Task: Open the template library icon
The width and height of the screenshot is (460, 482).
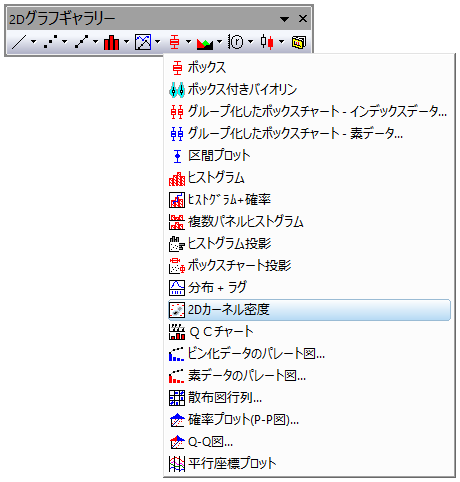Action: 299,42
